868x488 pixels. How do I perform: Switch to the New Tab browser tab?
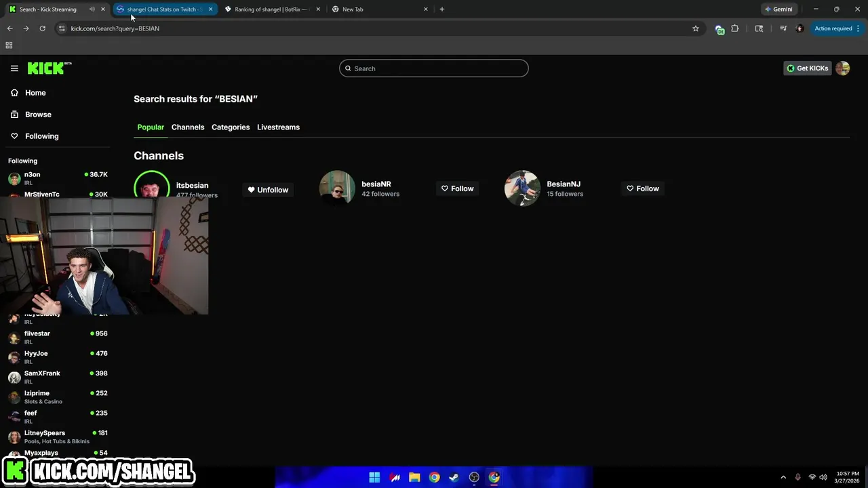pyautogui.click(x=380, y=9)
